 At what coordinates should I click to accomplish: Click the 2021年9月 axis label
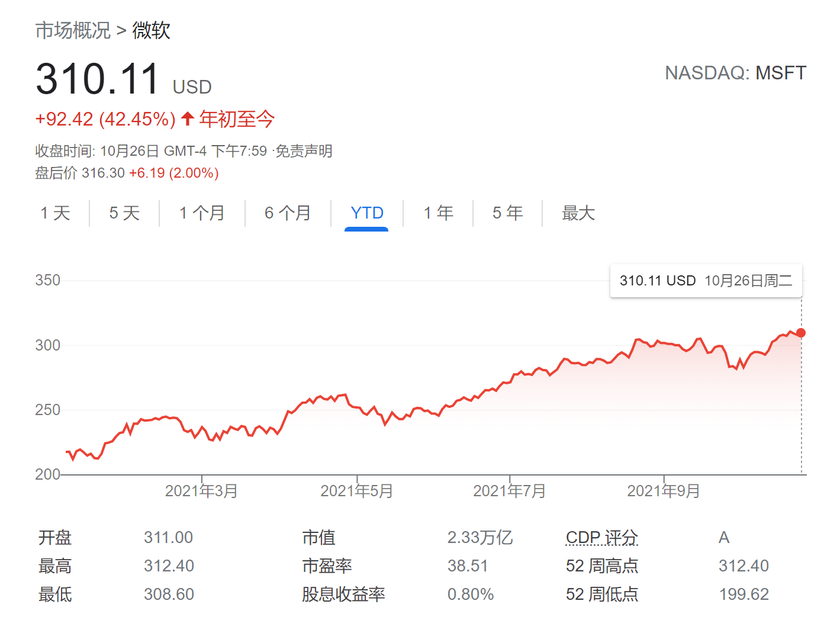tap(664, 491)
